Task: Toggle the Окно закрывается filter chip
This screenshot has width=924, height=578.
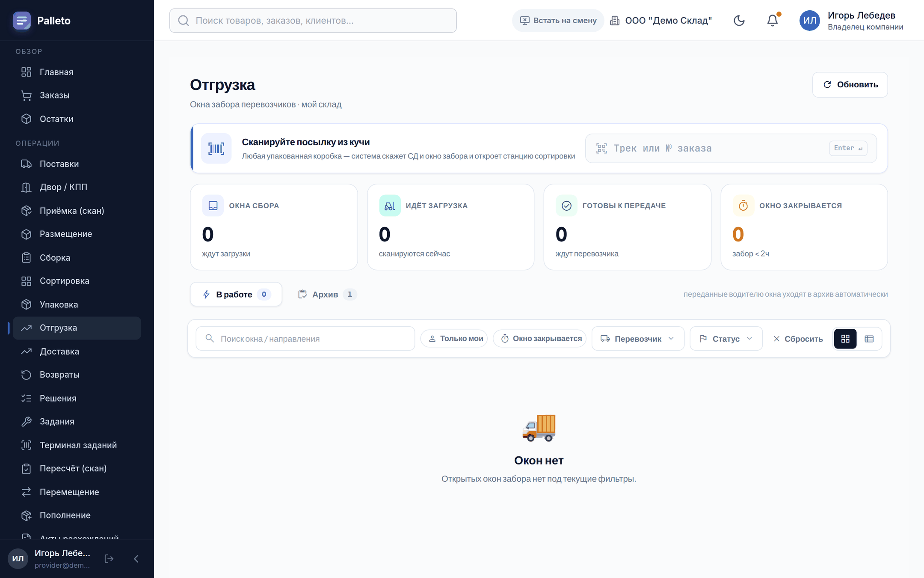Action: click(x=540, y=339)
